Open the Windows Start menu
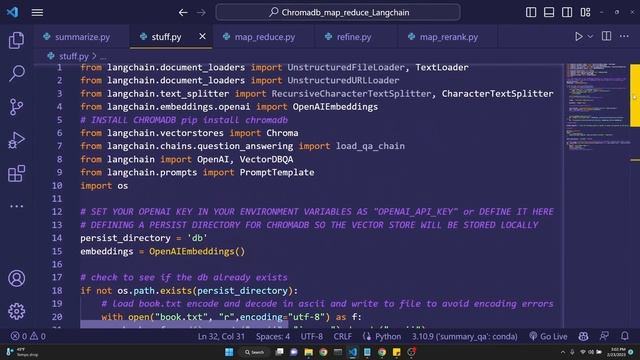The height and width of the screenshot is (360, 640). [229, 352]
